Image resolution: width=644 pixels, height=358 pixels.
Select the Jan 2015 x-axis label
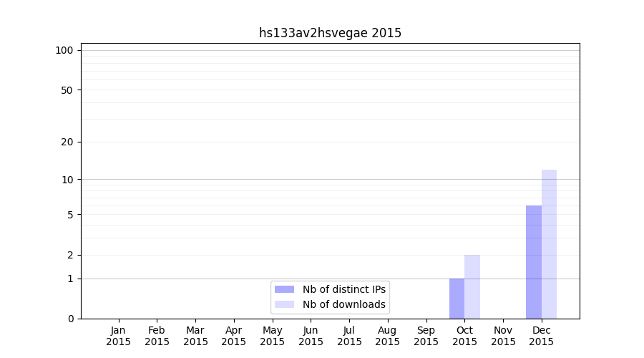click(x=119, y=336)
